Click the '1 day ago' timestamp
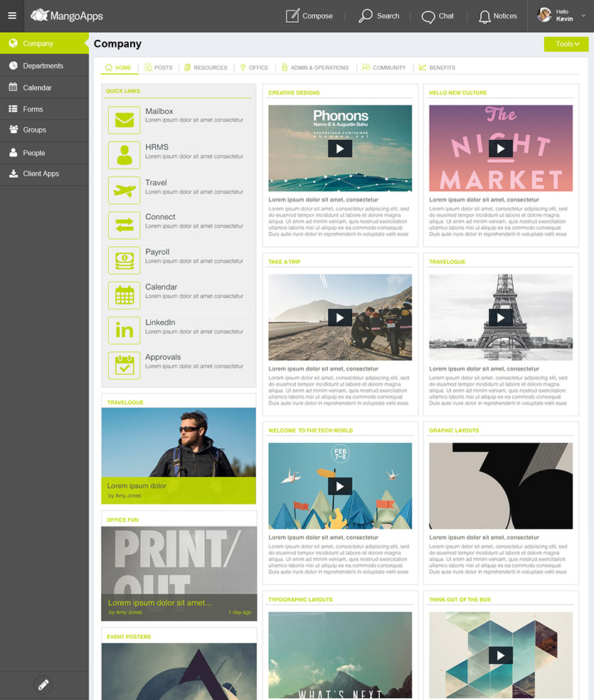The width and height of the screenshot is (594, 700). coord(240,612)
